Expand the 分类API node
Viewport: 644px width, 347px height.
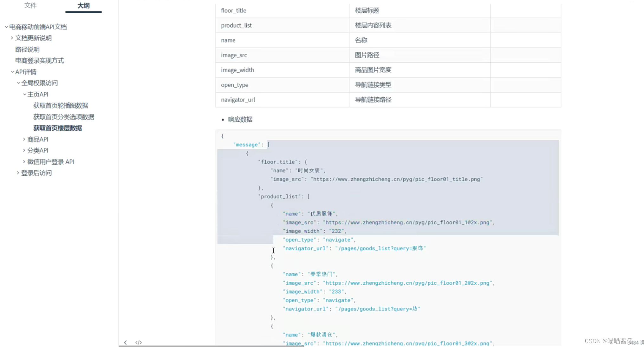(24, 150)
